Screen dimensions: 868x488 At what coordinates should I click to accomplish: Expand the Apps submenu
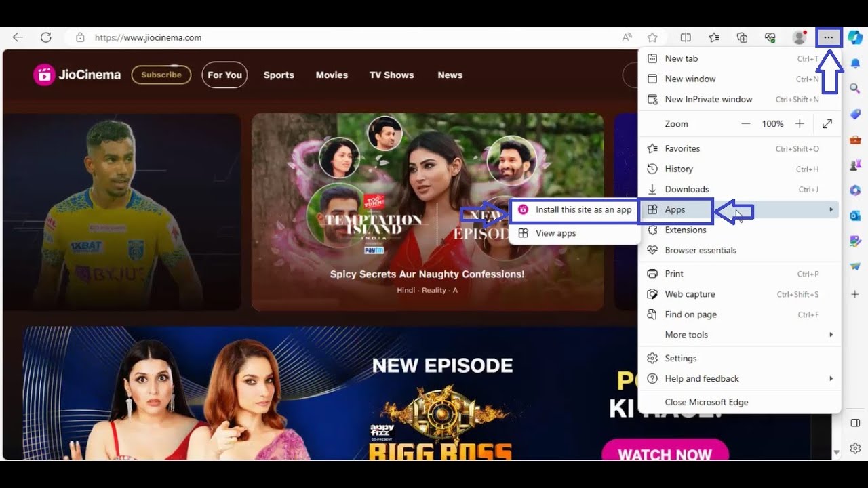pyautogui.click(x=740, y=210)
